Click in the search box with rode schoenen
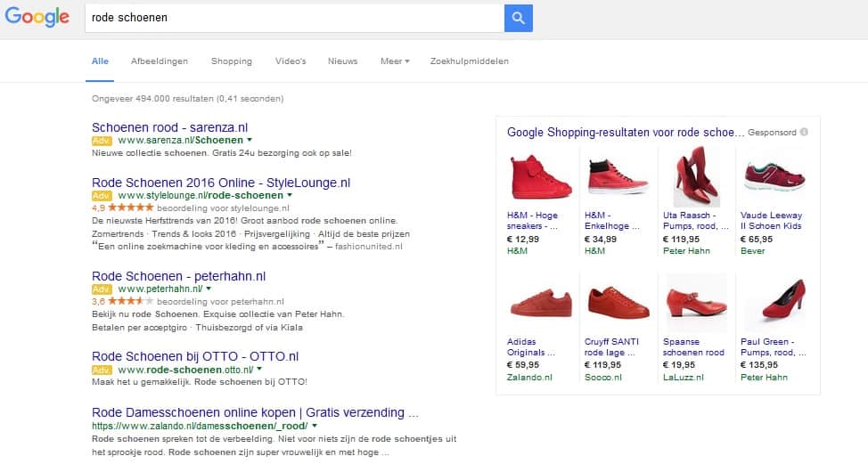The image size is (868, 464). (294, 18)
